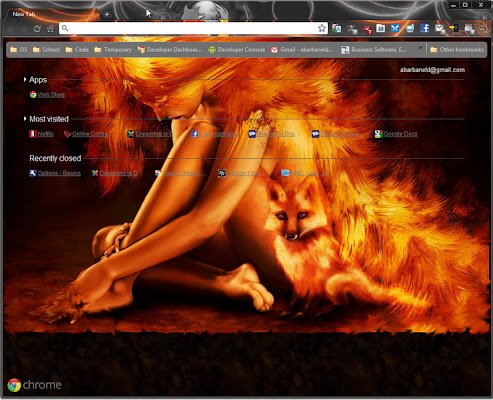Click the Recently closed heading
Image resolution: width=493 pixels, height=400 pixels.
pos(55,158)
